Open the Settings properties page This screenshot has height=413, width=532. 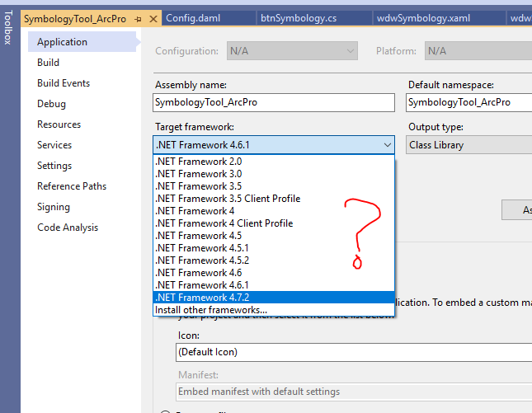point(54,166)
